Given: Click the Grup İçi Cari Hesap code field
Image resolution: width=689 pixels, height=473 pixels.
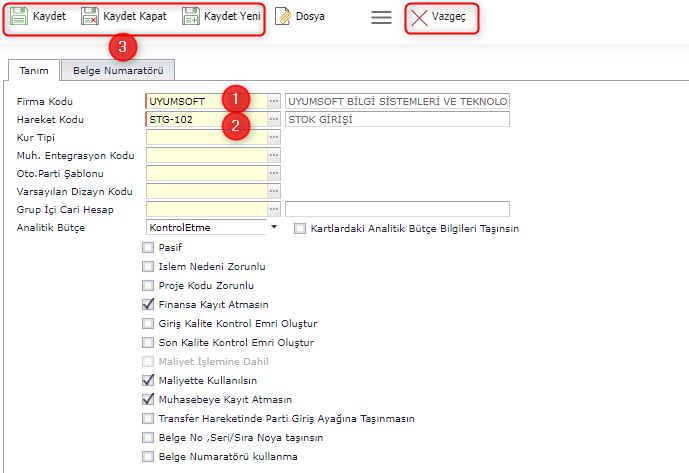Looking at the screenshot, I should click(x=206, y=209).
